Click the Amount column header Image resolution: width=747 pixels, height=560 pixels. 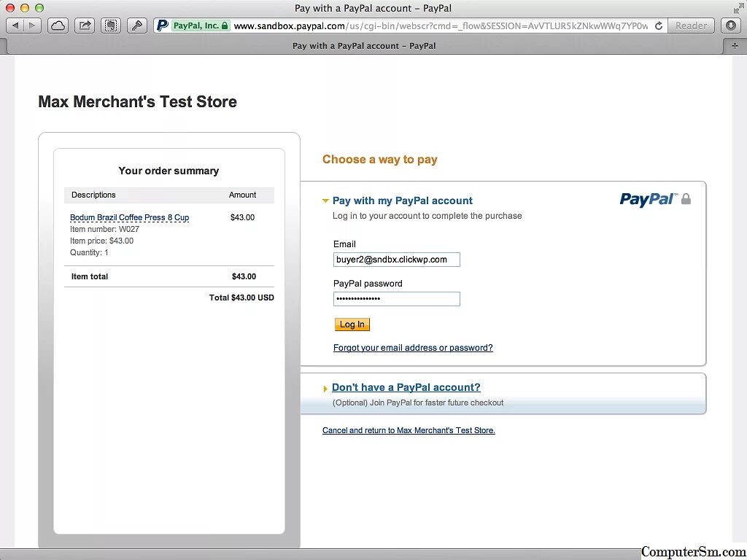(x=242, y=195)
